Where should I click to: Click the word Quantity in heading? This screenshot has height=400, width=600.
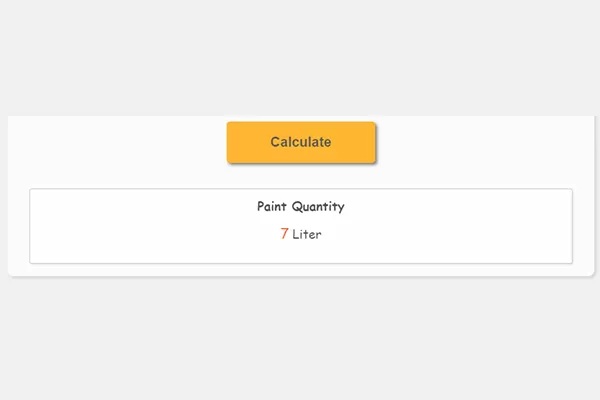(318, 207)
